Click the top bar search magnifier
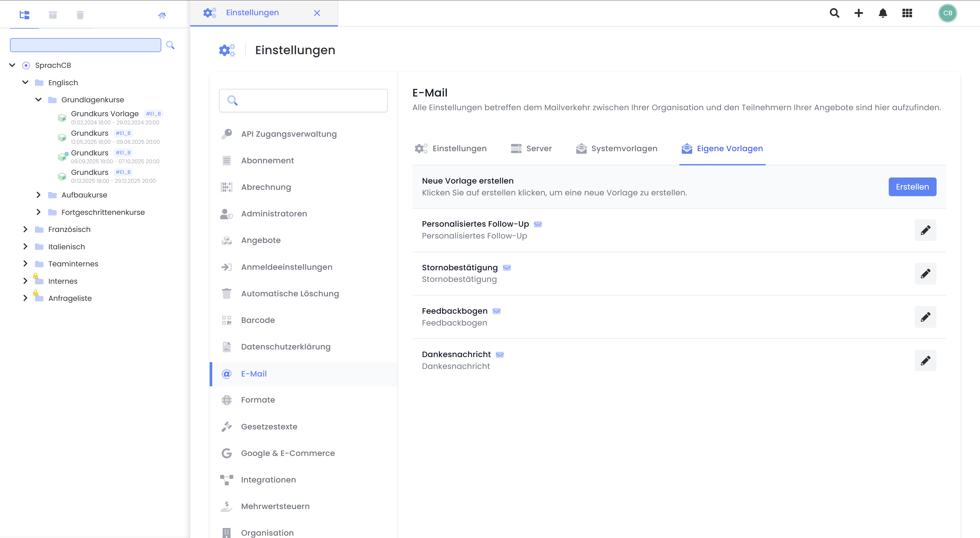This screenshot has height=538, width=980. click(834, 13)
